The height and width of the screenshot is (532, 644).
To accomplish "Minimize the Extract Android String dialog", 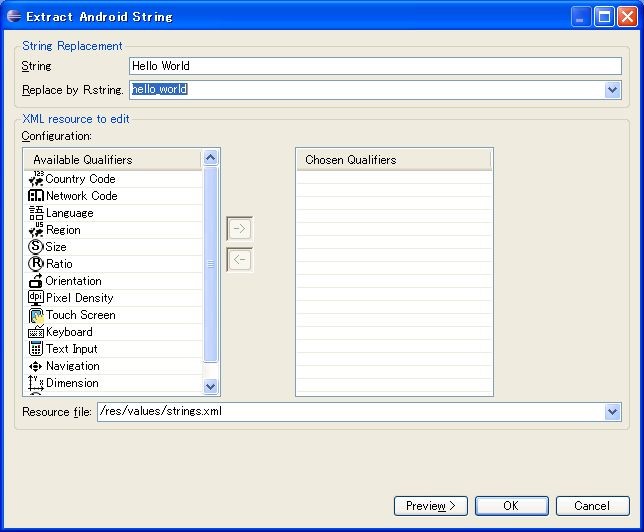I will [581, 17].
